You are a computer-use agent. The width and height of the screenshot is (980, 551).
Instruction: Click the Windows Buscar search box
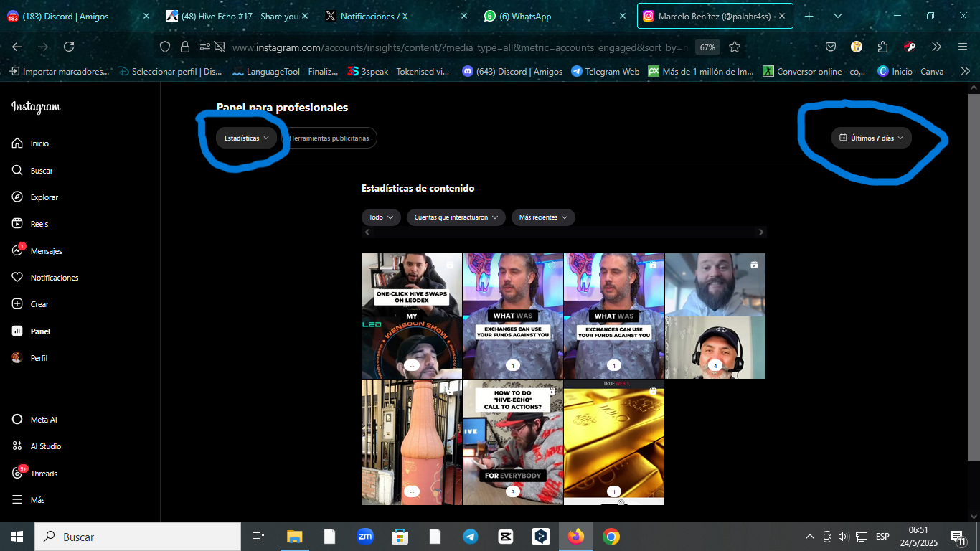(x=138, y=537)
